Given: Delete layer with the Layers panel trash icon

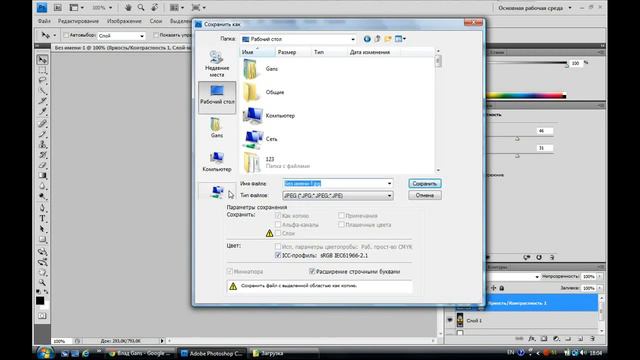Looking at the screenshot, I should click(593, 338).
